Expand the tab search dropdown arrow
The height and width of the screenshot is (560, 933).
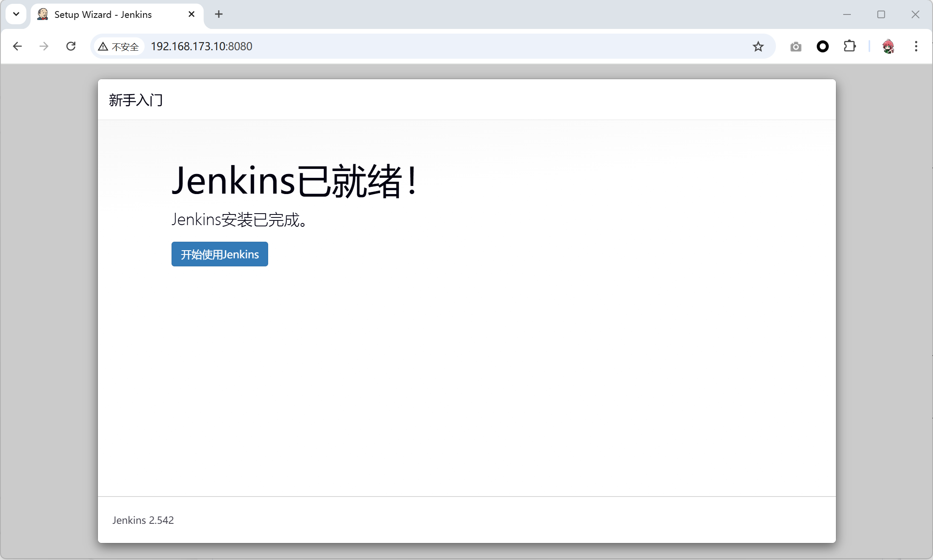pyautogui.click(x=16, y=14)
